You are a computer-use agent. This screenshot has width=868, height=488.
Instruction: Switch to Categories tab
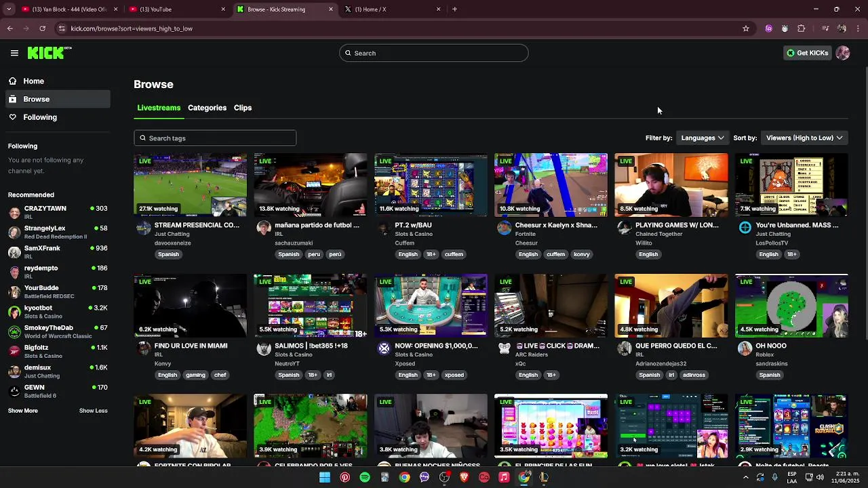pyautogui.click(x=207, y=108)
